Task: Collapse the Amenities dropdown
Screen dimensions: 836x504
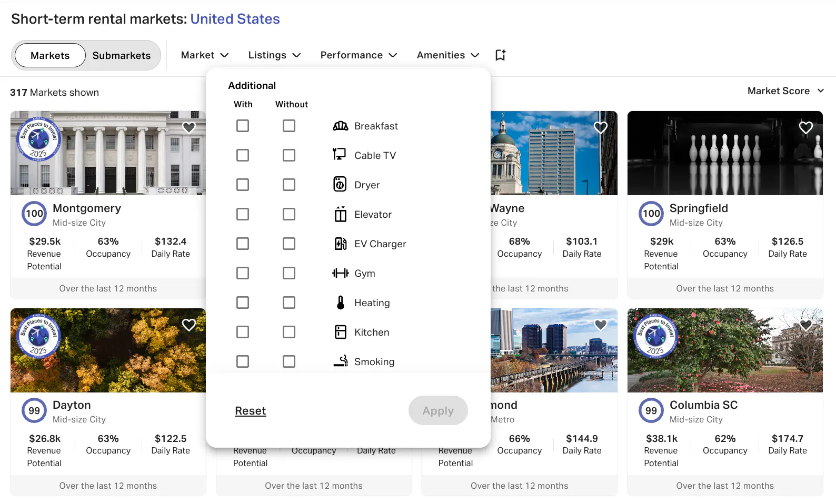Action: point(448,55)
